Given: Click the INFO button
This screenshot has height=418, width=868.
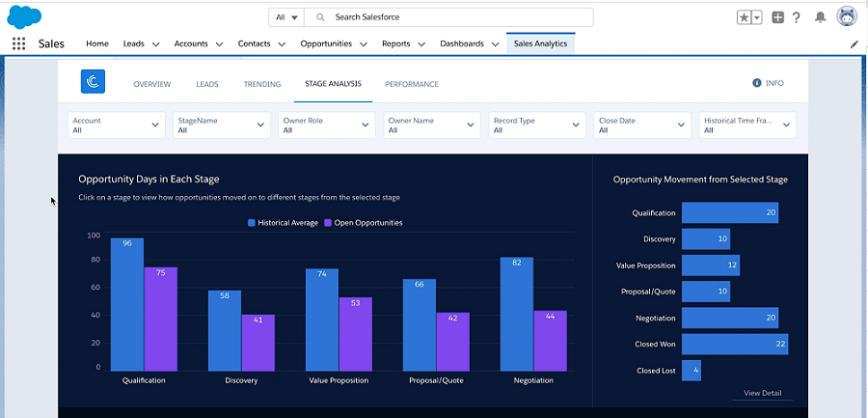Looking at the screenshot, I should click(x=768, y=84).
